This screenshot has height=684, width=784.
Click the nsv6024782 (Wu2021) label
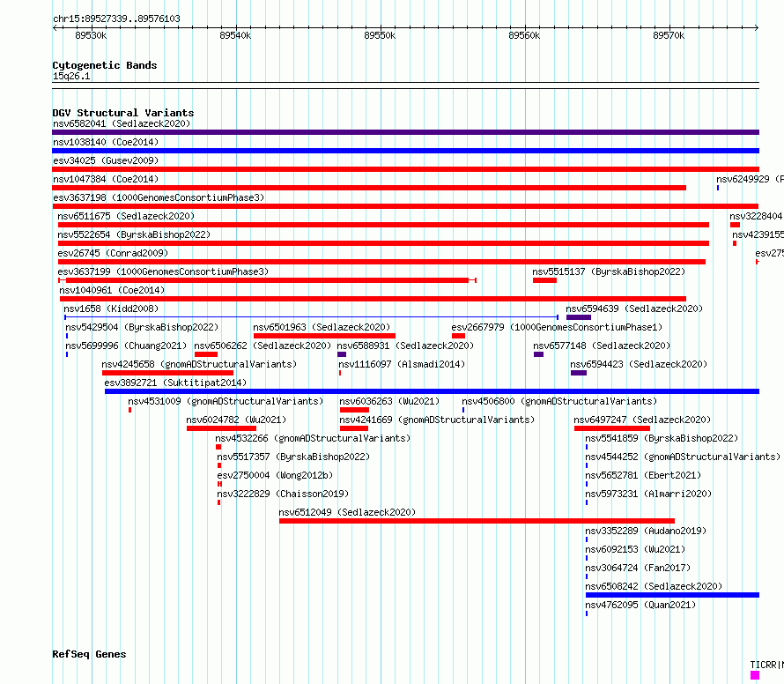click(236, 420)
